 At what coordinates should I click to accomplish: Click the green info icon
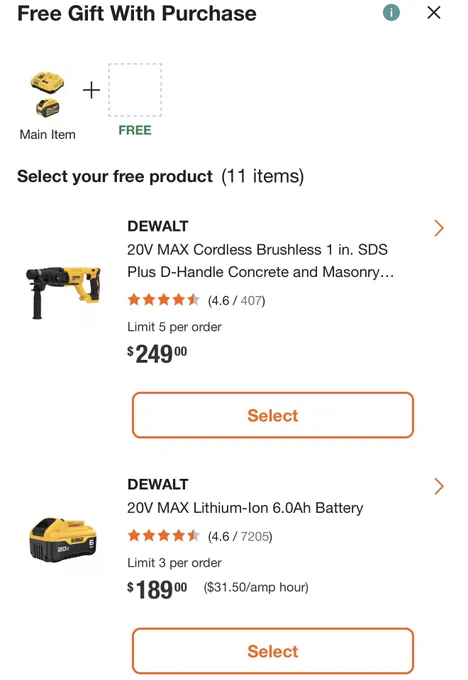click(391, 13)
